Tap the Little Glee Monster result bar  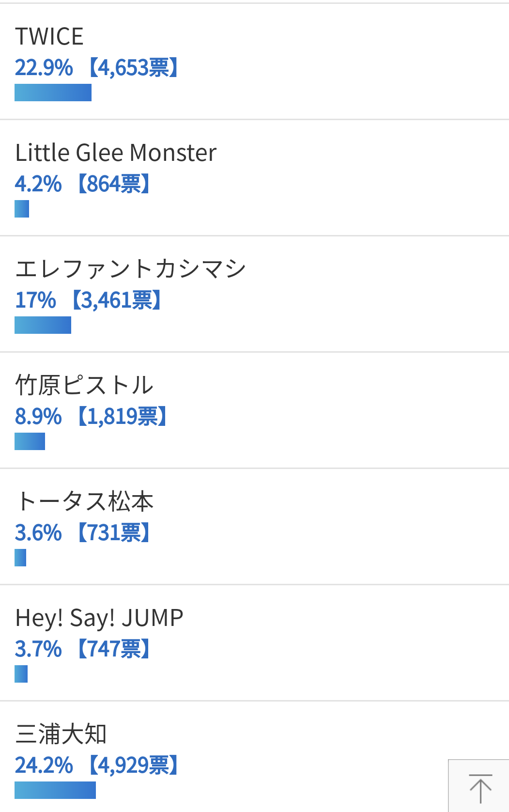(22, 209)
